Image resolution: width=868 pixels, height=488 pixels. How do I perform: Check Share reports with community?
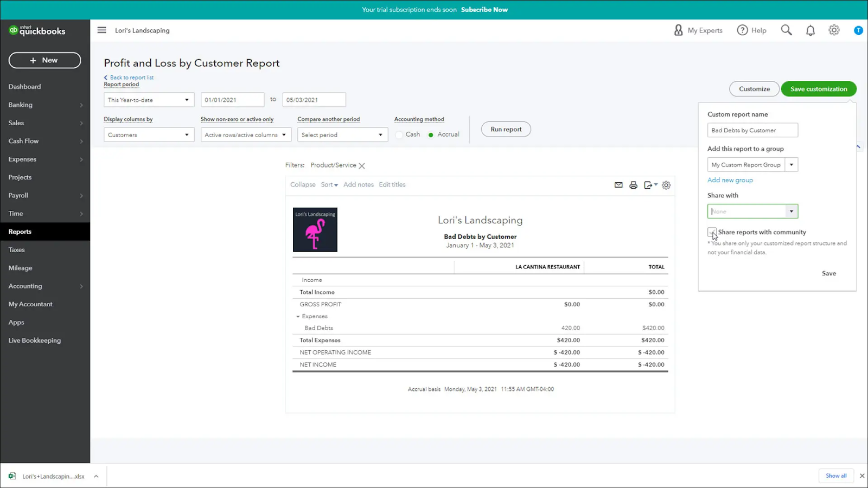(x=712, y=232)
